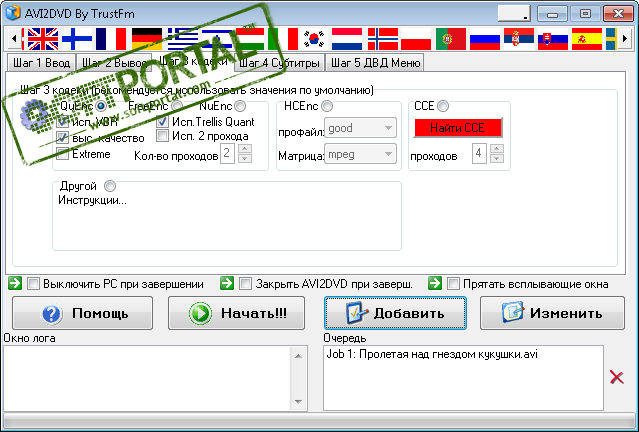The width and height of the screenshot is (639, 432).
Task: Click log window scrollbar up arrow
Action: 298,356
